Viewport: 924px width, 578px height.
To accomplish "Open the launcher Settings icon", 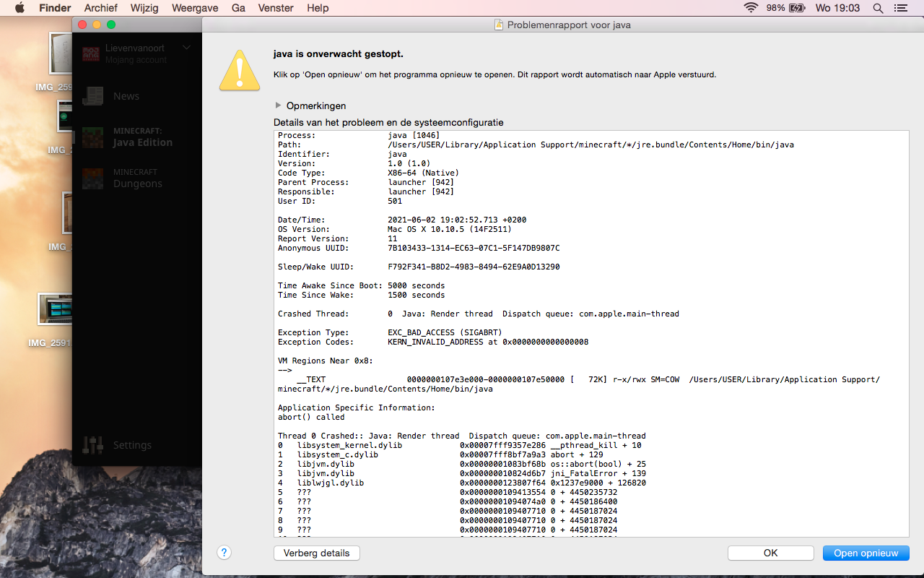I will point(93,445).
